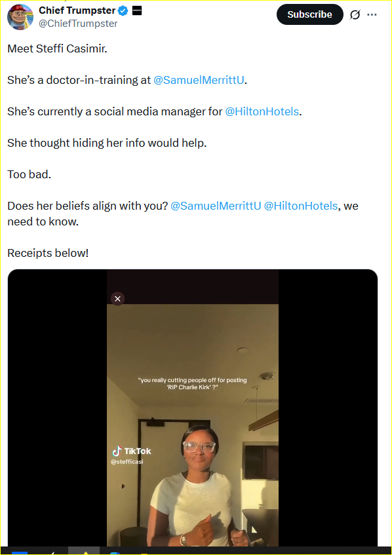Click the blue verified checkmark badge
Image resolution: width=392 pixels, height=555 pixels.
(123, 11)
